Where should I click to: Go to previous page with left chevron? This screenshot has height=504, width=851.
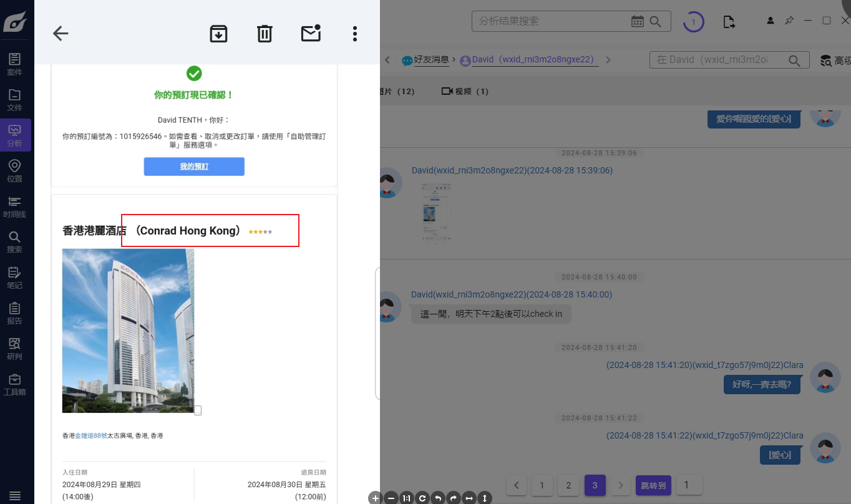point(517,485)
